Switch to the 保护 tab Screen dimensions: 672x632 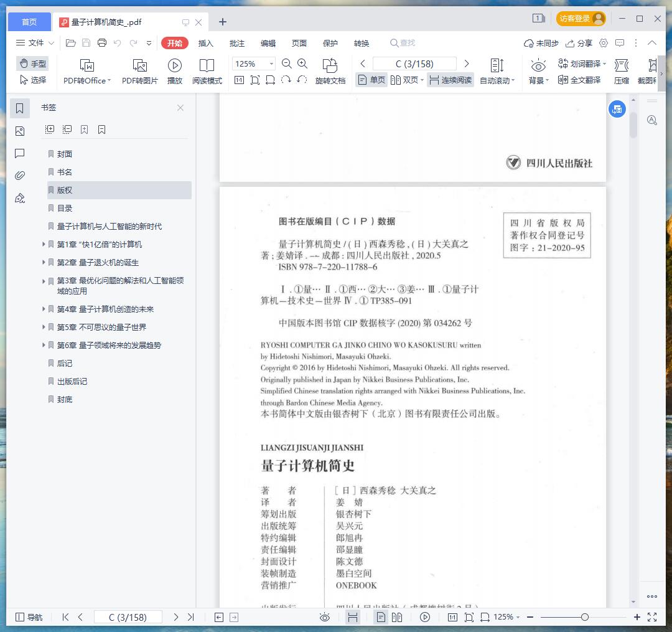coord(330,43)
